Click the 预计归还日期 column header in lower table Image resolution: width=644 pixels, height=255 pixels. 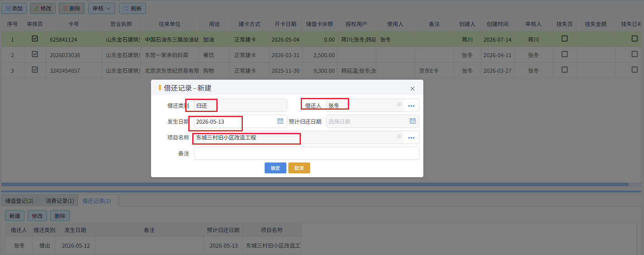click(223, 230)
